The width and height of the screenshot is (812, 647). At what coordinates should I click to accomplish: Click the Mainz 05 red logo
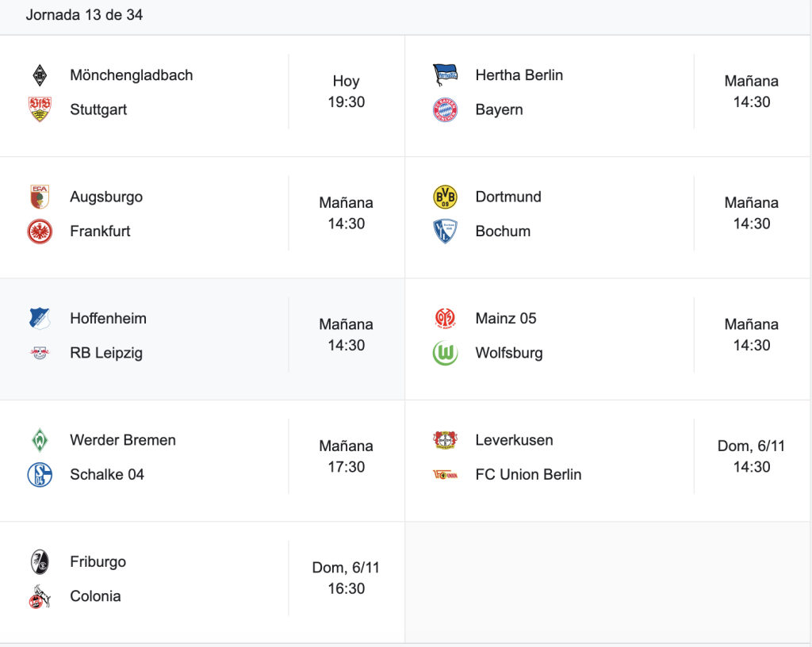point(446,318)
